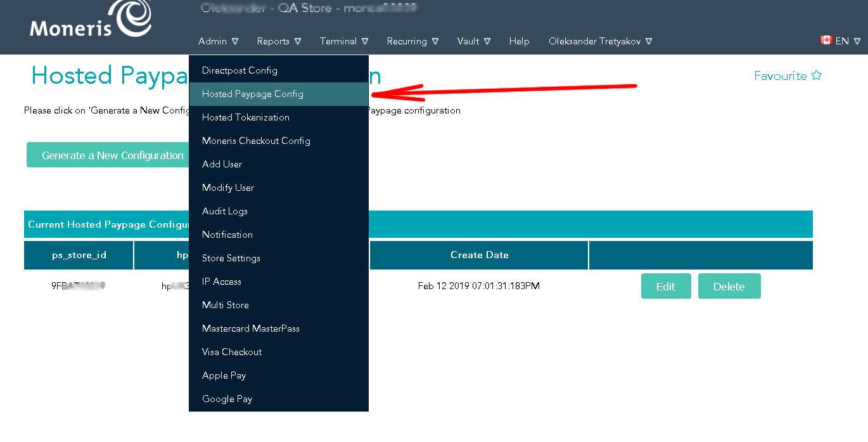Viewport: 868px width, 442px height.
Task: Click Generate a New Configuration button
Action: tap(108, 155)
